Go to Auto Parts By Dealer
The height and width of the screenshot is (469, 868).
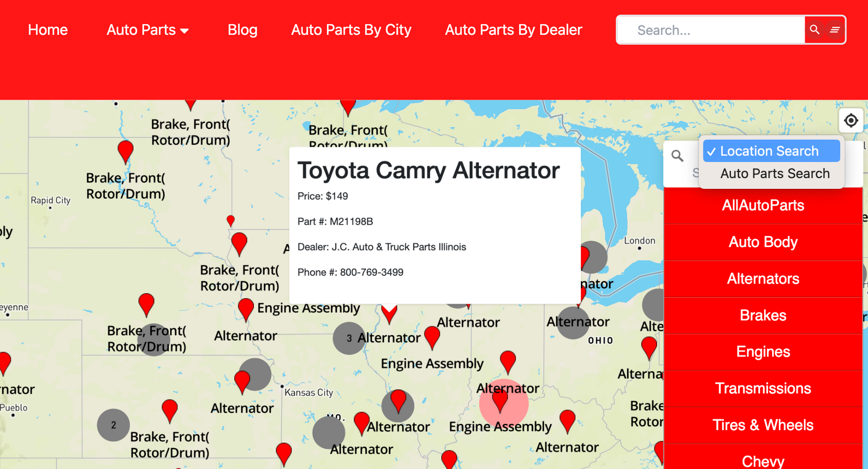coord(514,30)
